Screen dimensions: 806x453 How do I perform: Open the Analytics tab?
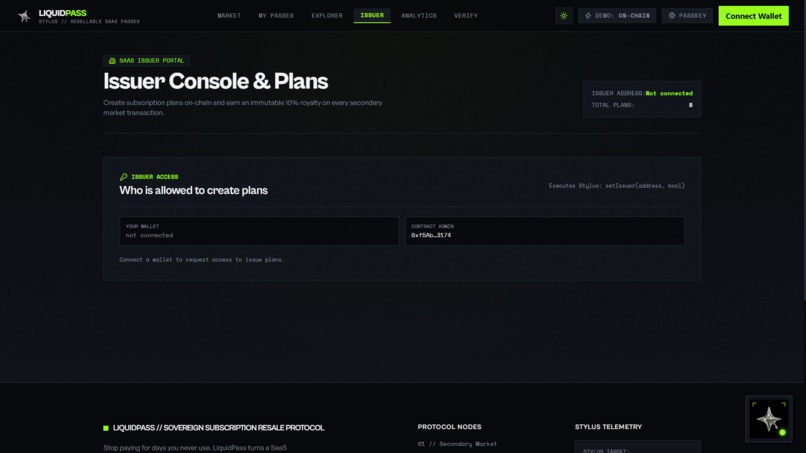(419, 16)
